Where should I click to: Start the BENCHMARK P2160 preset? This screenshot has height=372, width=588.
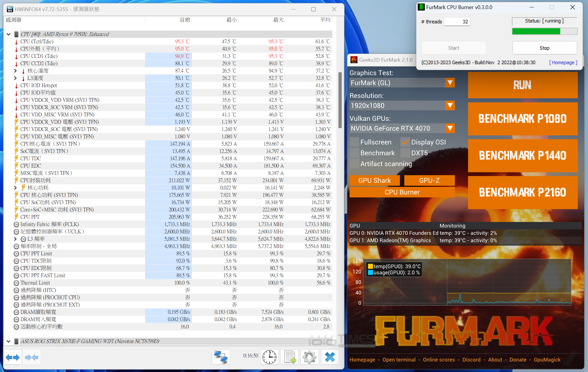(523, 192)
